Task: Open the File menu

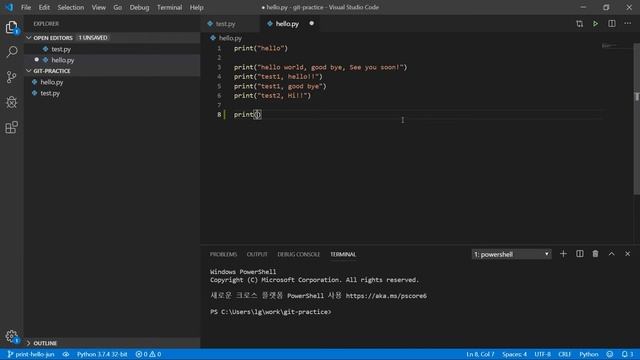Action: [x=26, y=7]
